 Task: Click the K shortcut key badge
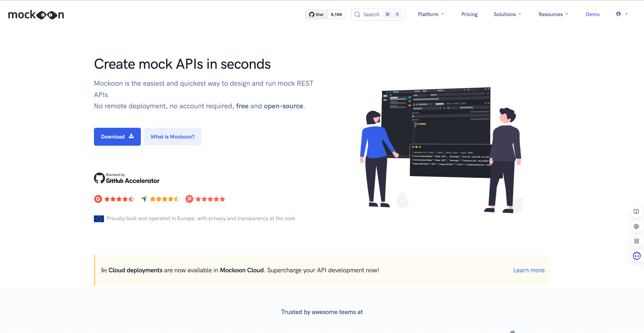397,14
